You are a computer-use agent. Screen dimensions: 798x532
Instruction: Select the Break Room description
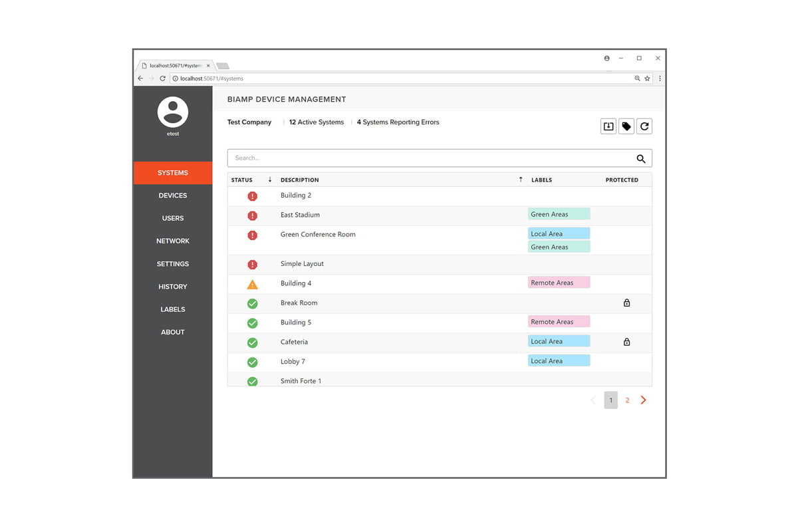299,303
